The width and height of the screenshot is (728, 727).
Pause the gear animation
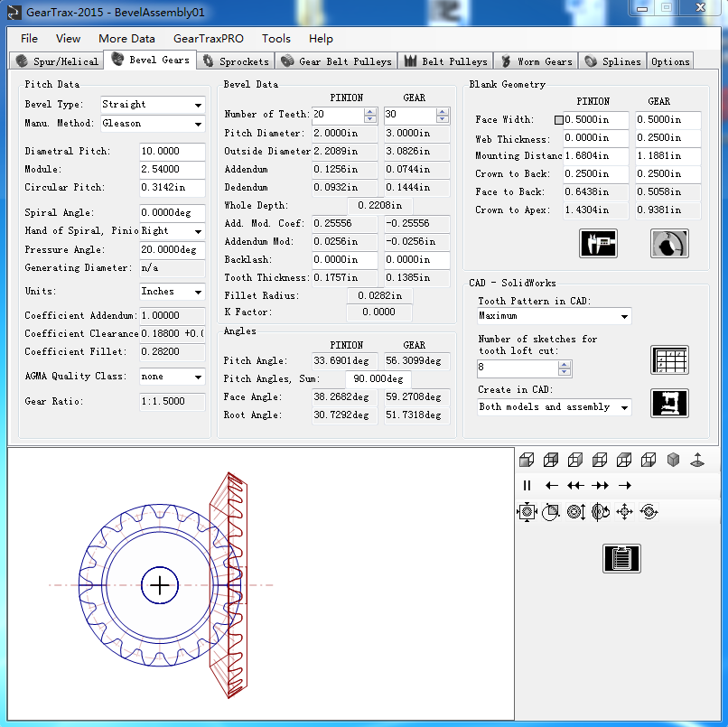point(527,486)
